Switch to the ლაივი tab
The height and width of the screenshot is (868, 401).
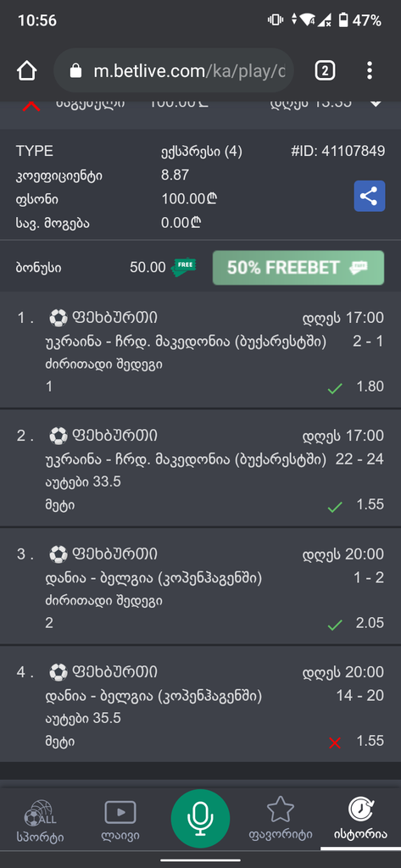click(x=120, y=822)
